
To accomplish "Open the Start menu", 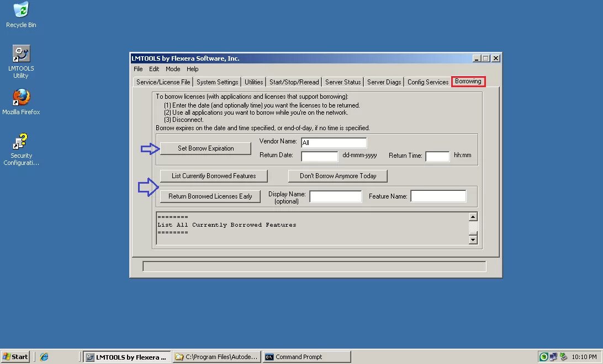I will (15, 357).
